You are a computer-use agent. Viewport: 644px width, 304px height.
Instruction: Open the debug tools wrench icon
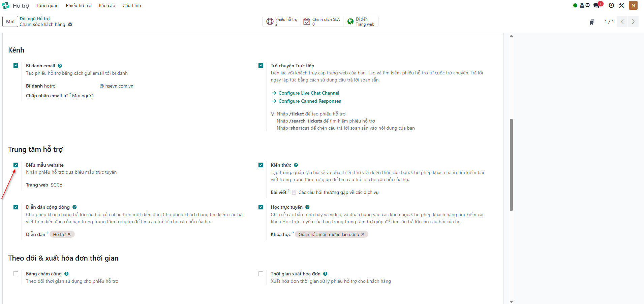[x=622, y=5]
